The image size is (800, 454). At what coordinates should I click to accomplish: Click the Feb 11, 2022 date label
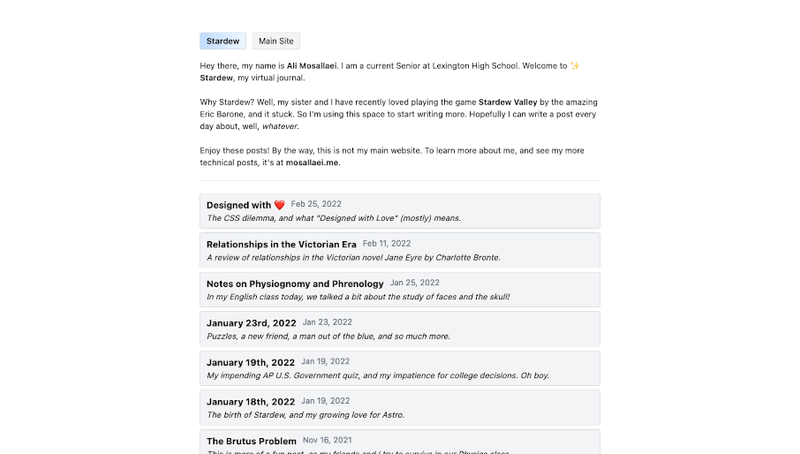(x=387, y=243)
